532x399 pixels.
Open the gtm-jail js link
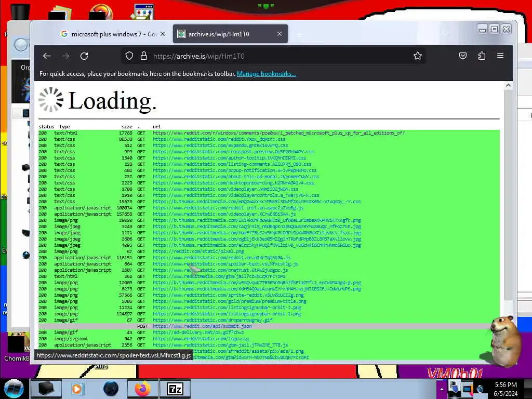tap(220, 345)
